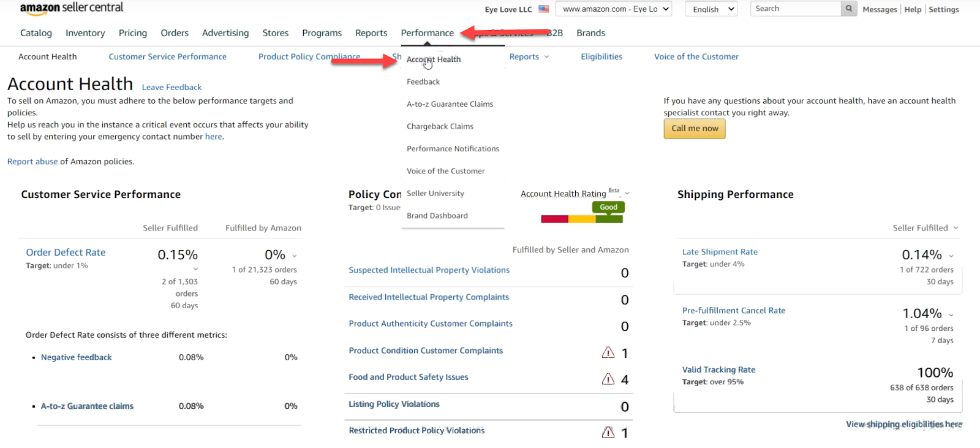Expand the Seller Fulfilled 0.15% chevron

tap(195, 269)
